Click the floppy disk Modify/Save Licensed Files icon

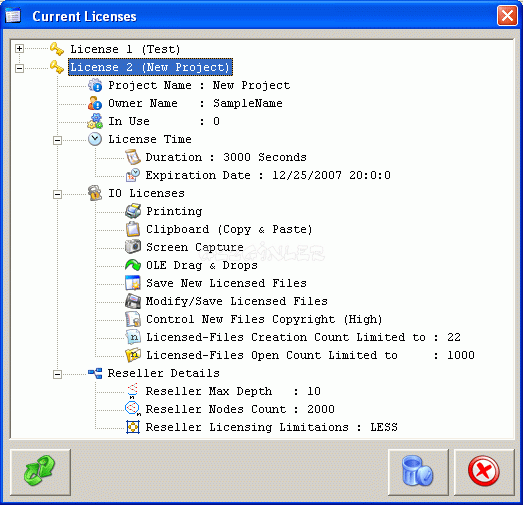[x=133, y=301]
